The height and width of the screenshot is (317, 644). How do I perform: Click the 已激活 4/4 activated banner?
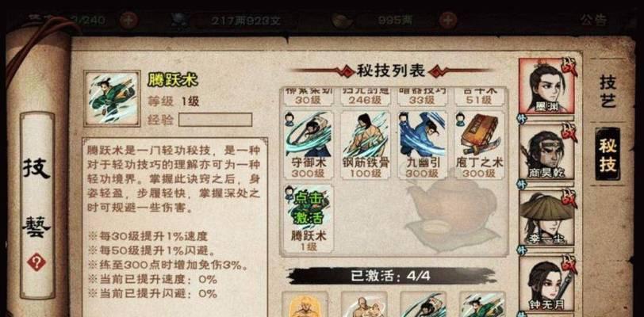pyautogui.click(x=390, y=276)
